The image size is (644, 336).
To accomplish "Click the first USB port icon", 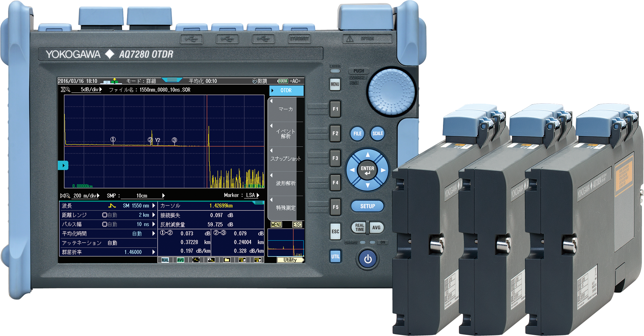I will 191,39.
